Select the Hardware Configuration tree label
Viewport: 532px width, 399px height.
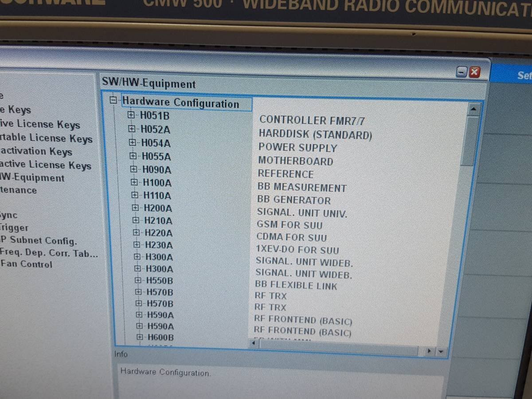[x=180, y=103]
